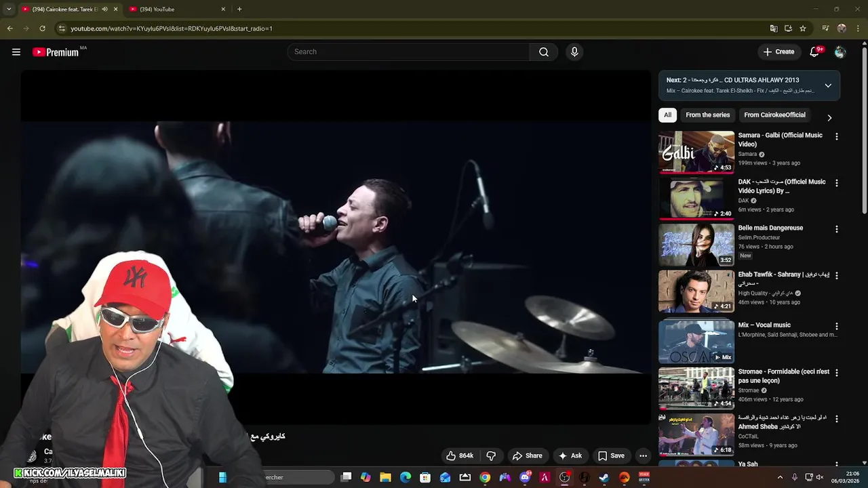
Task: Open the Galbi video thumbnail
Action: coord(696,152)
